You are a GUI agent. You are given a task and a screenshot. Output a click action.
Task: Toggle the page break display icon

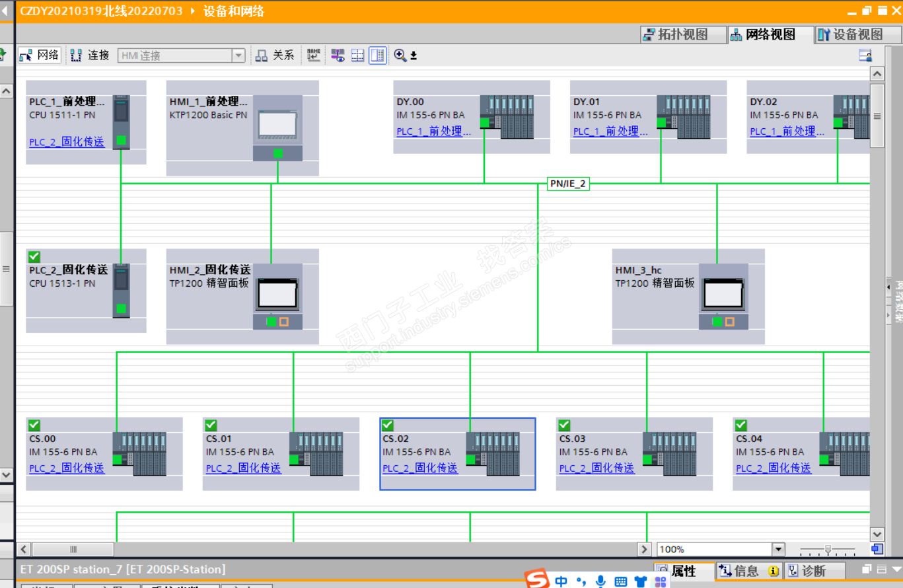tap(357, 55)
